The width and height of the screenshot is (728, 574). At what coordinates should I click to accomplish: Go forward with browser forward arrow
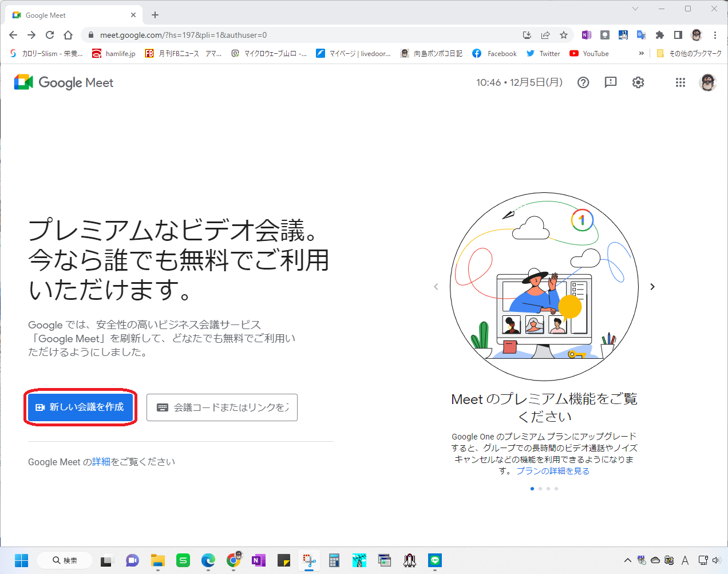(x=31, y=35)
